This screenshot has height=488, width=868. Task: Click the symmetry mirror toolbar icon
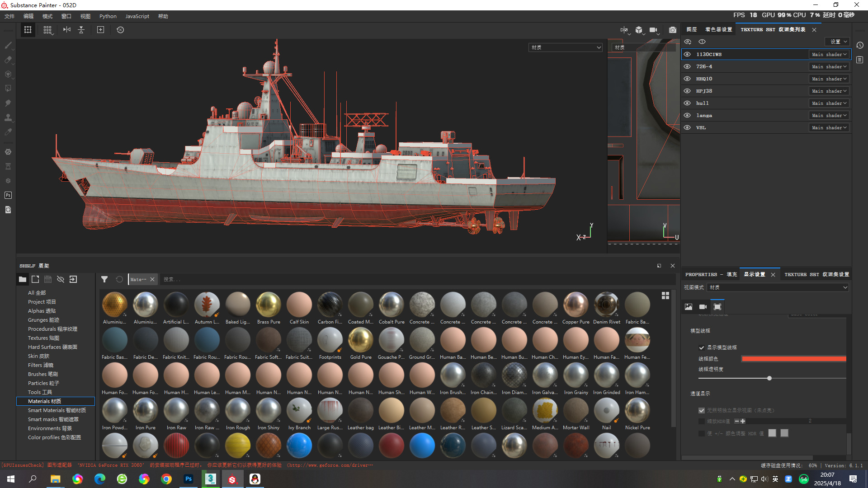(x=67, y=30)
